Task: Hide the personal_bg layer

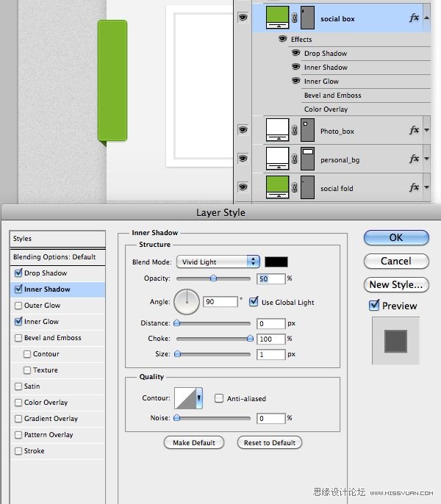Action: pyautogui.click(x=243, y=159)
